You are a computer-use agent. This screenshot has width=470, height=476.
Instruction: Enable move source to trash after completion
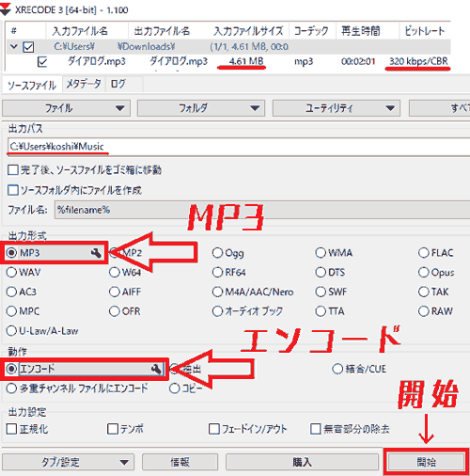pyautogui.click(x=13, y=170)
